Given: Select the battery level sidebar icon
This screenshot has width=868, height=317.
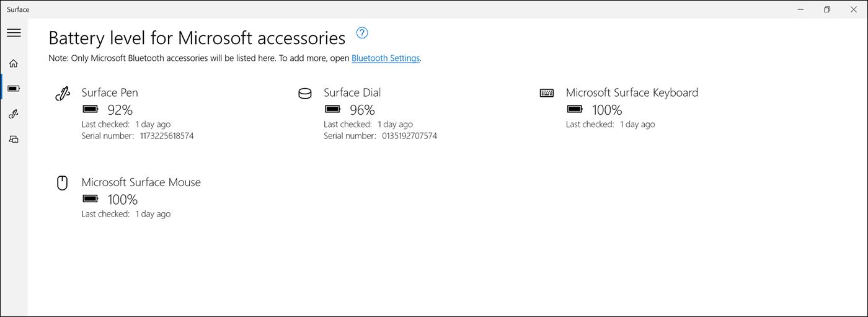Looking at the screenshot, I should coord(14,89).
